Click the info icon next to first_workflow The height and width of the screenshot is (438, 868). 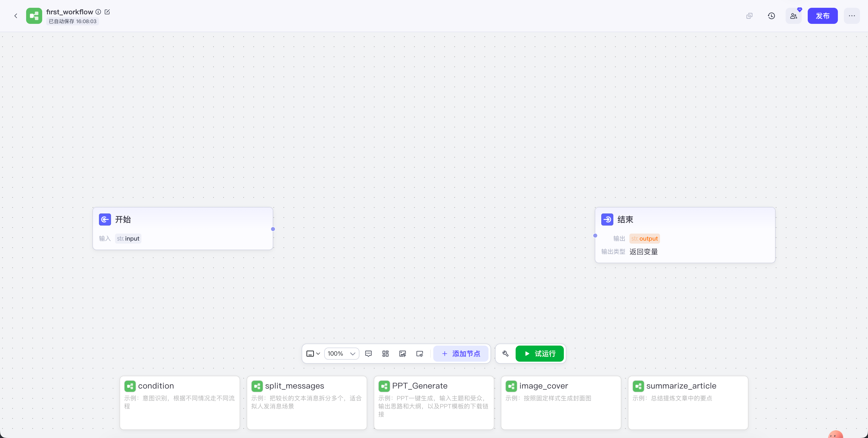point(98,12)
